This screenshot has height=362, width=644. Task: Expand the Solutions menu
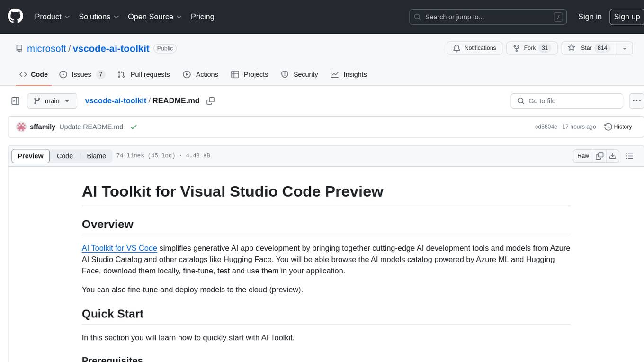(98, 17)
